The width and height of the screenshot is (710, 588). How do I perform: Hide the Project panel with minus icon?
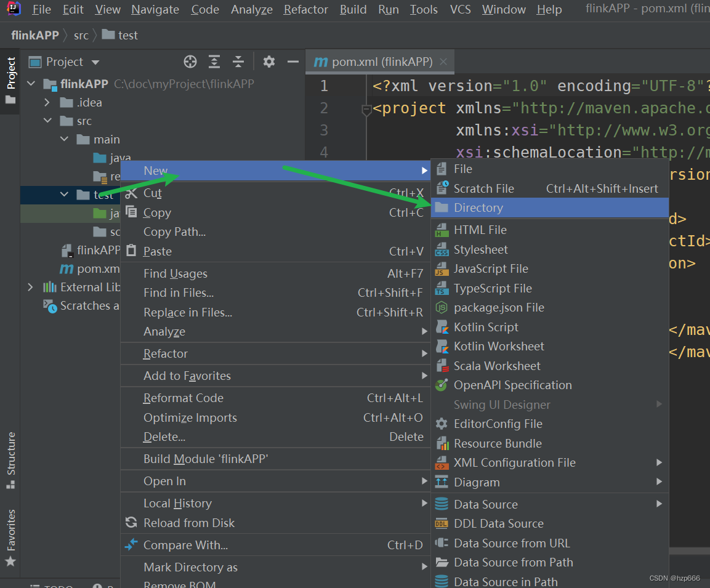(x=293, y=62)
